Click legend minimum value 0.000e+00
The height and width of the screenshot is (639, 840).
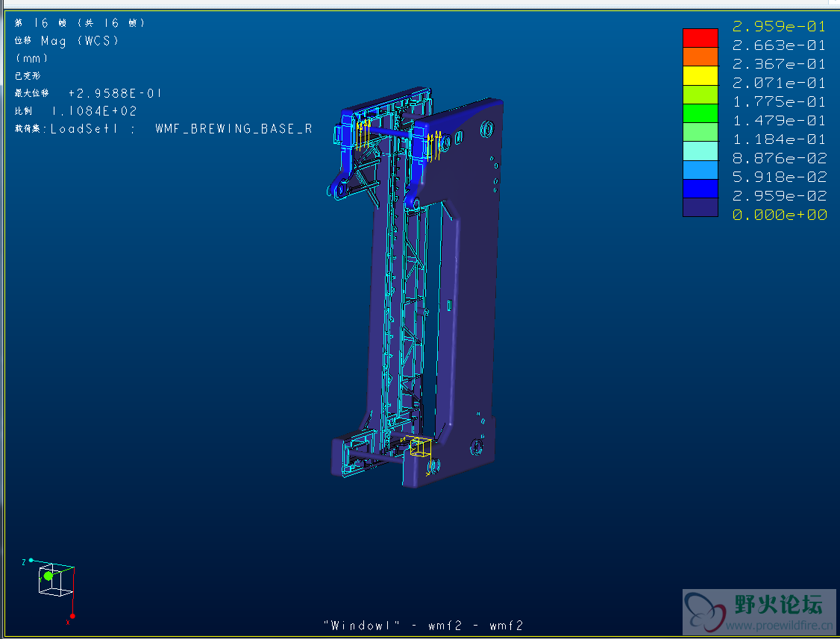780,214
